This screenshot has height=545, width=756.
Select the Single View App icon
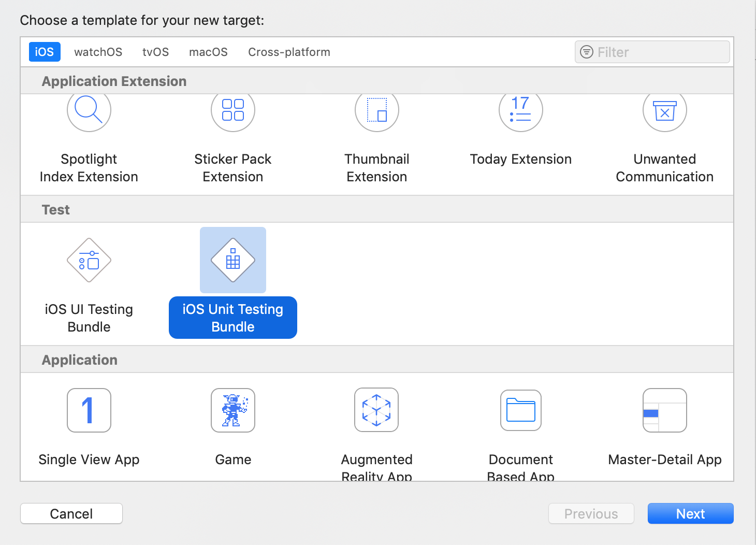point(89,410)
